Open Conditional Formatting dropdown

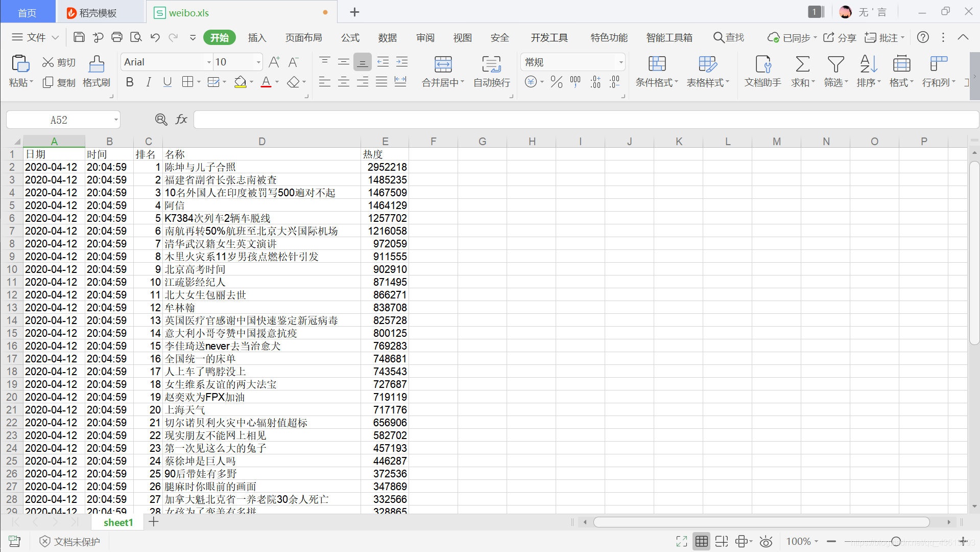[x=657, y=72]
